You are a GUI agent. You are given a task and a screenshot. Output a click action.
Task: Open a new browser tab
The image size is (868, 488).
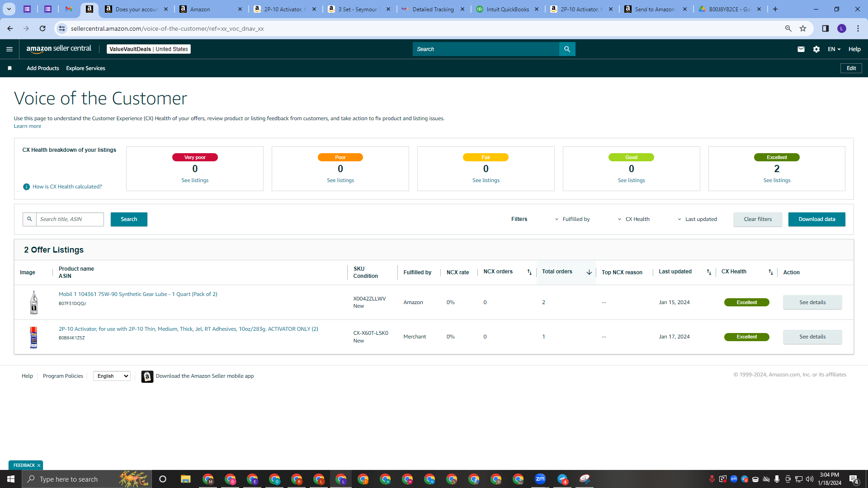[775, 9]
